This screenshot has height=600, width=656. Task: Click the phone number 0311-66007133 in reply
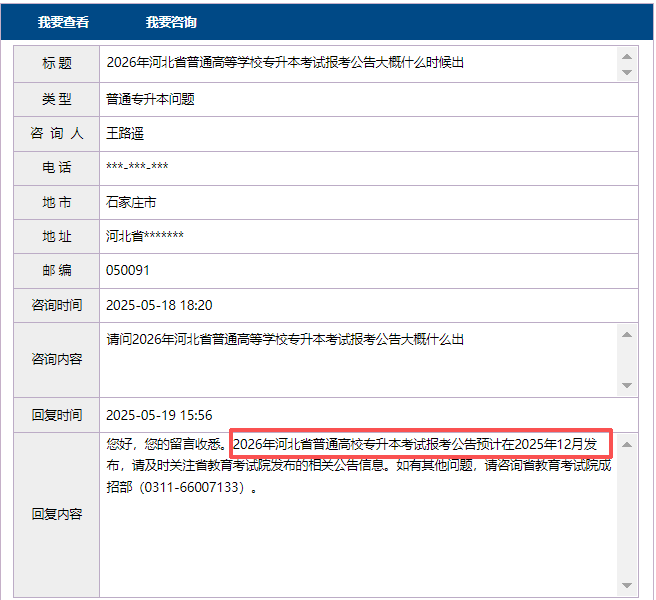[x=189, y=489]
